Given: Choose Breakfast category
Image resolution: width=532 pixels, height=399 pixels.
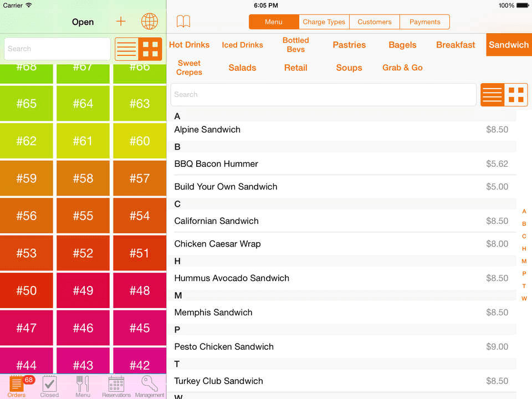Looking at the screenshot, I should point(456,45).
